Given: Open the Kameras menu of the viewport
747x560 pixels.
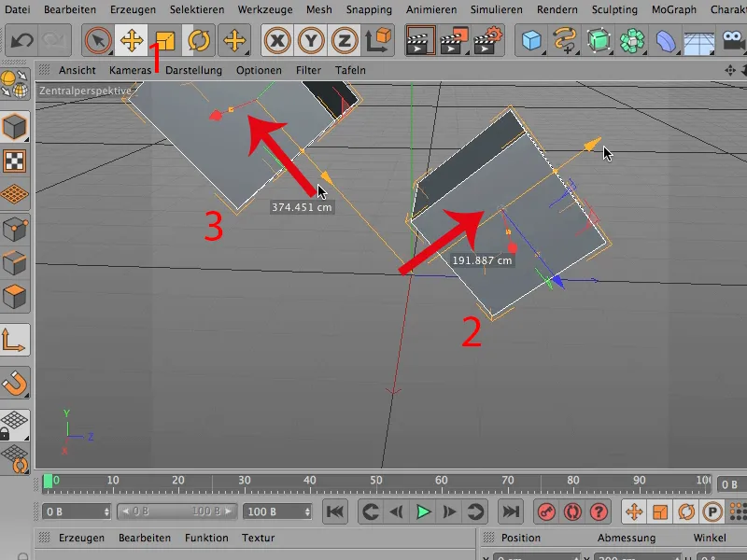Looking at the screenshot, I should pos(130,69).
